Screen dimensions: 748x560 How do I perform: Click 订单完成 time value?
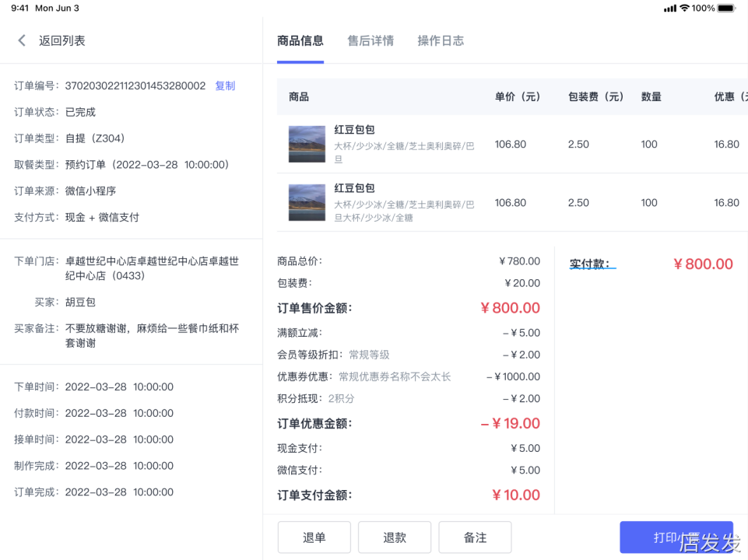click(x=119, y=492)
